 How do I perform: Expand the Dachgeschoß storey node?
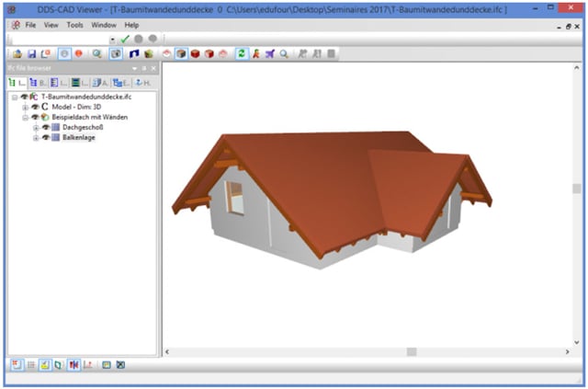[x=36, y=128]
